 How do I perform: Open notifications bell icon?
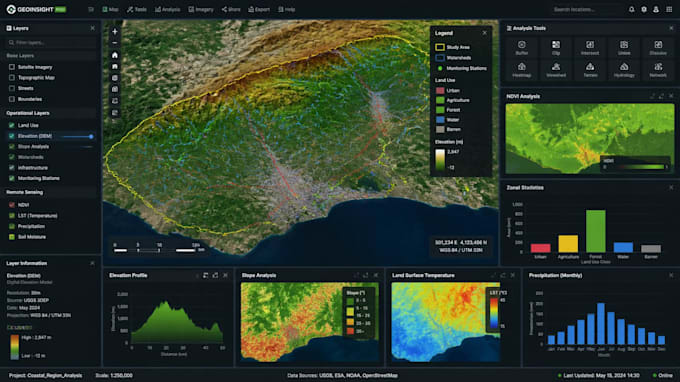(631, 9)
